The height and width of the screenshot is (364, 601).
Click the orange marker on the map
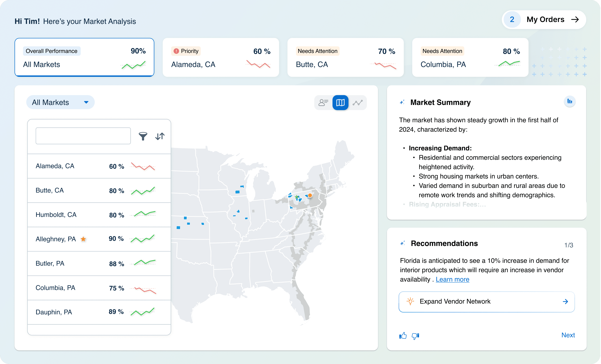(x=310, y=195)
